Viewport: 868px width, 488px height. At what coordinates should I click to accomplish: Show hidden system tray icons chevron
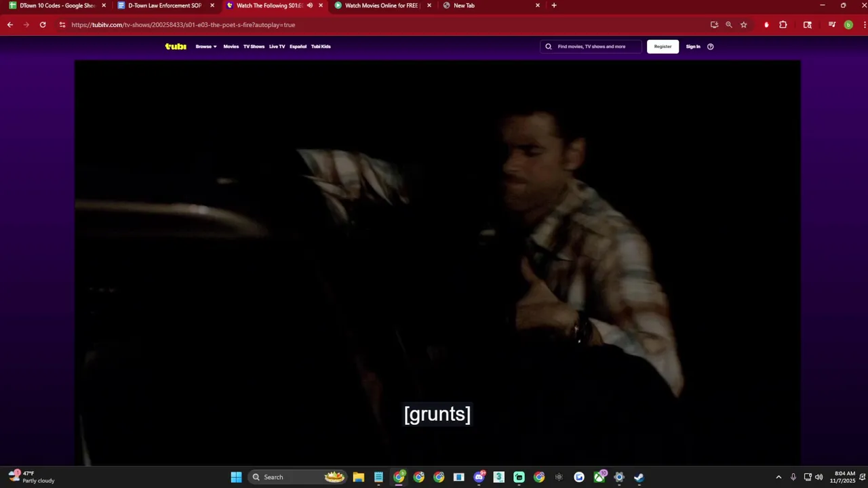[778, 477]
